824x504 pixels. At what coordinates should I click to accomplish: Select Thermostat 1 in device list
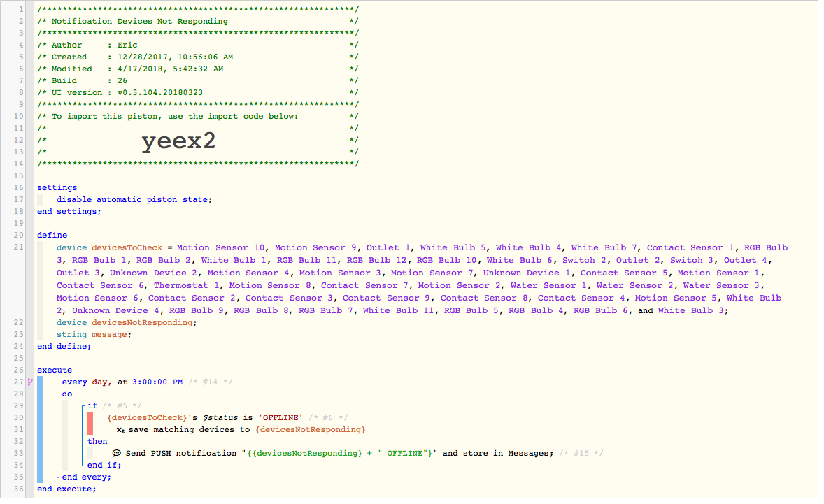187,286
